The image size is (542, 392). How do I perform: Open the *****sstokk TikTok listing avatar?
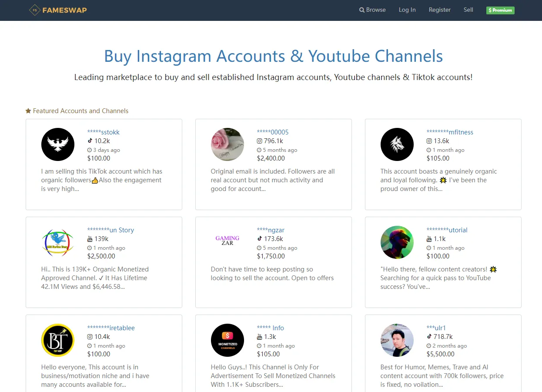pos(58,144)
